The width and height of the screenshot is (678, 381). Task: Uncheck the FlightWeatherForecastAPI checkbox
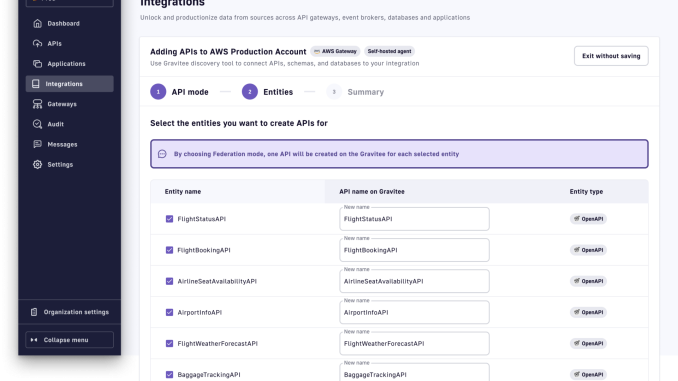[x=170, y=343]
